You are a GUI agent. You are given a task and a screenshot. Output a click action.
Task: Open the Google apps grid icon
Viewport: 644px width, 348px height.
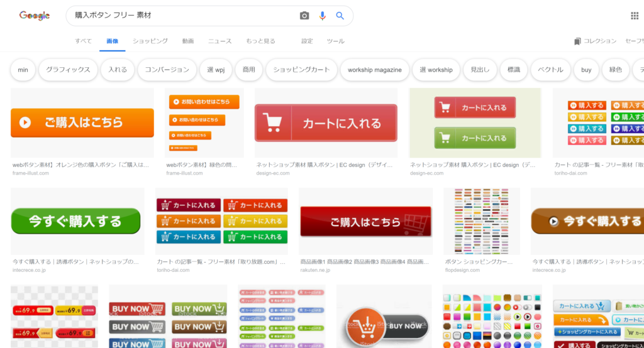pyautogui.click(x=635, y=16)
